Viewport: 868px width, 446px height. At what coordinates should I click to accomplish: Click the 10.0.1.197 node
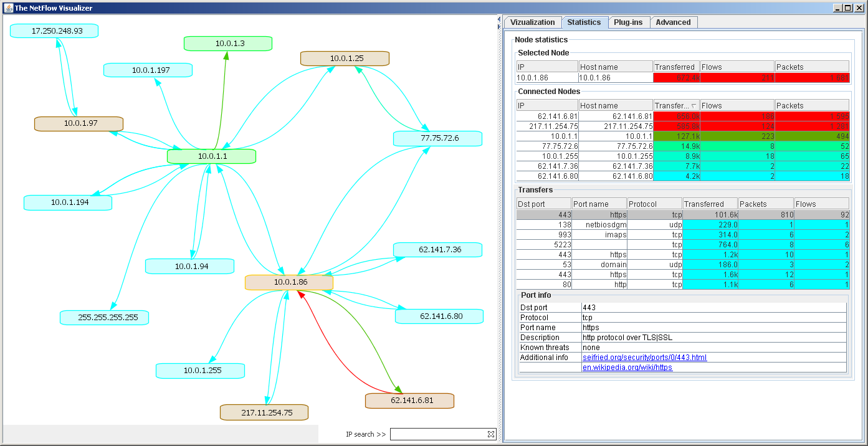click(x=148, y=70)
